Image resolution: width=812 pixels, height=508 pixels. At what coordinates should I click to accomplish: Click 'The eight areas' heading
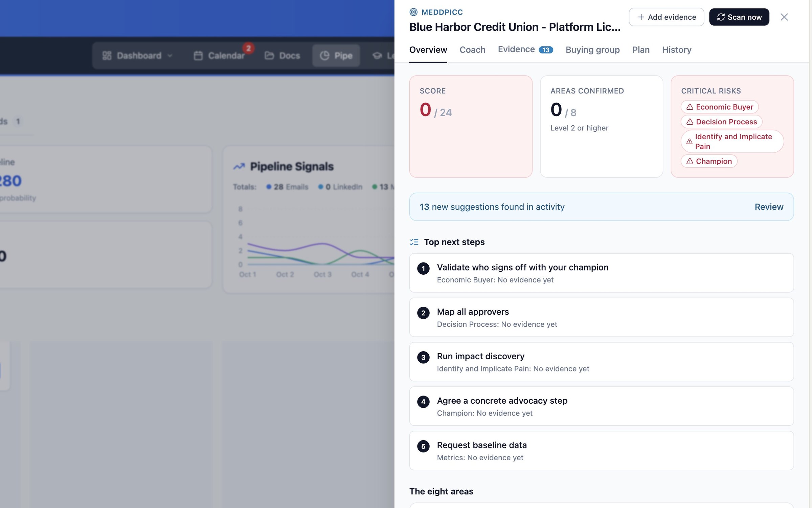click(441, 491)
